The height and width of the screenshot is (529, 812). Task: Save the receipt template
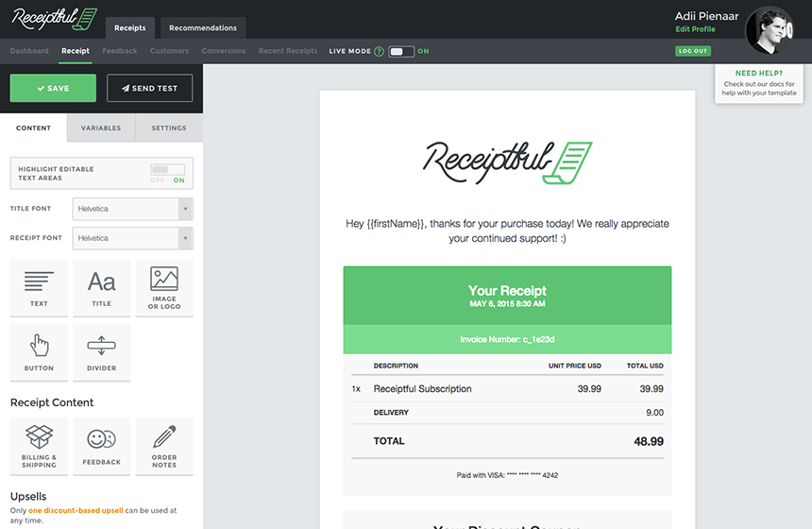(x=53, y=88)
